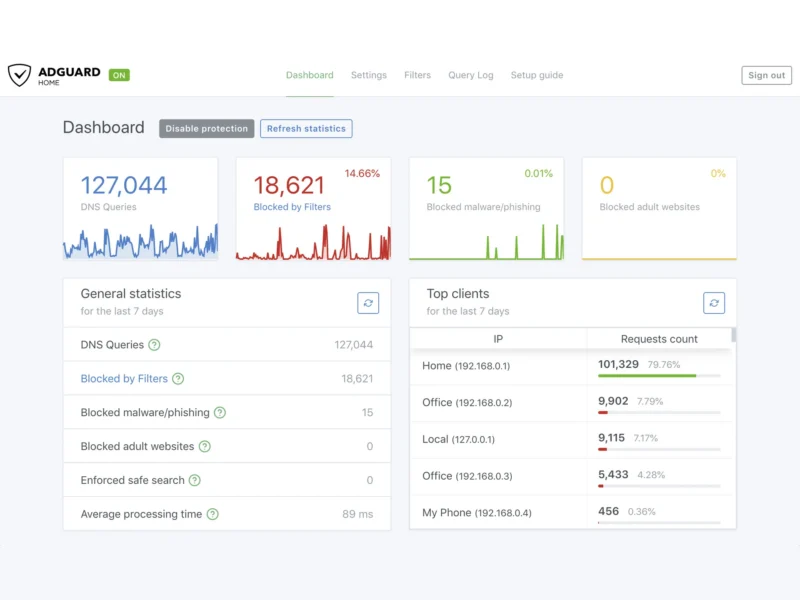Open help icon beside Blocked adult websites row

click(205, 446)
